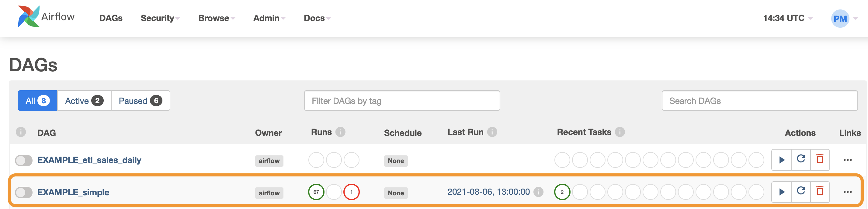Click the green circle showing 67 successful runs
The width and height of the screenshot is (868, 209).
316,192
